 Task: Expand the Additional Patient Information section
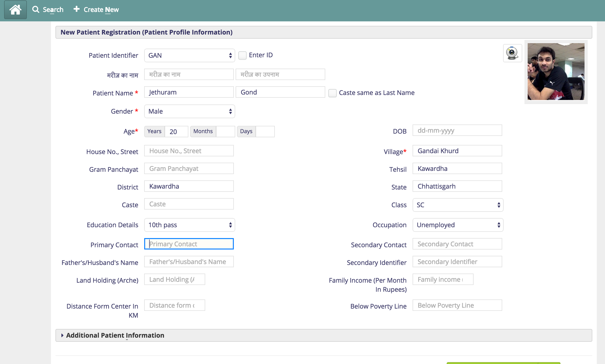click(x=115, y=335)
